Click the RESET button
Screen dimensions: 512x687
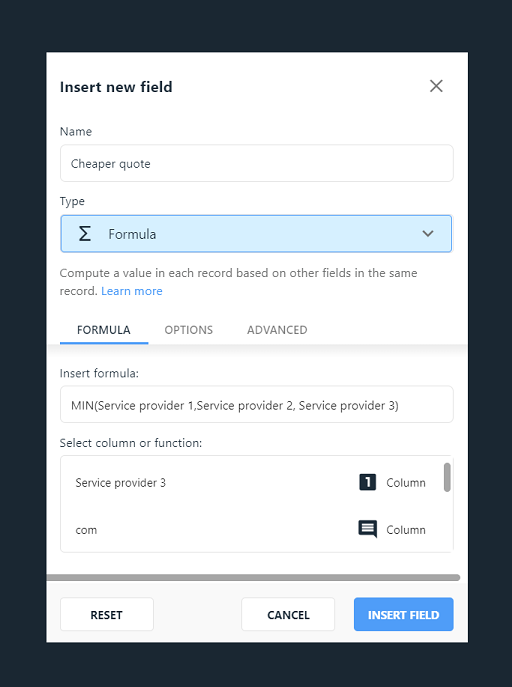click(x=106, y=614)
